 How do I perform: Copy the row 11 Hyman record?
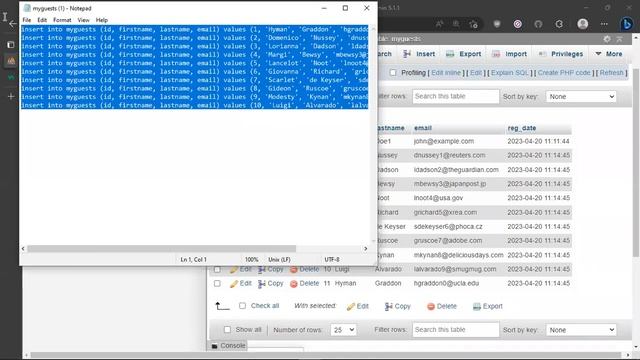(271, 283)
